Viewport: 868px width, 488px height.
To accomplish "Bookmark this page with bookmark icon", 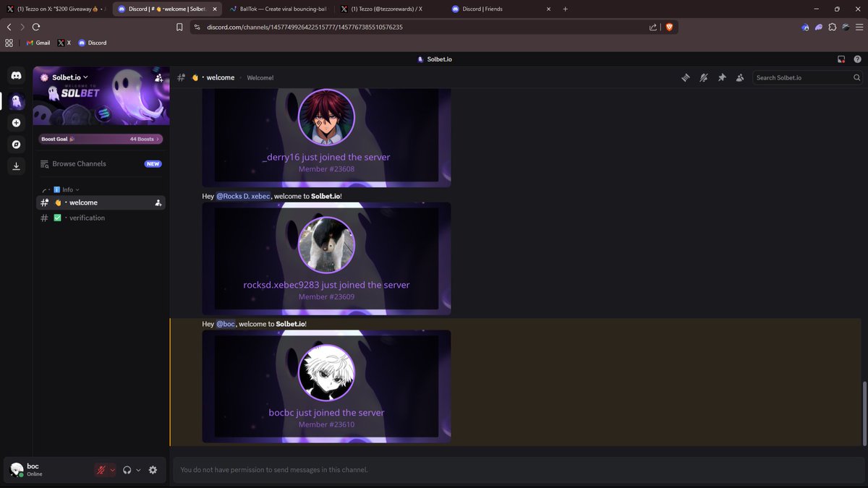I will point(179,27).
